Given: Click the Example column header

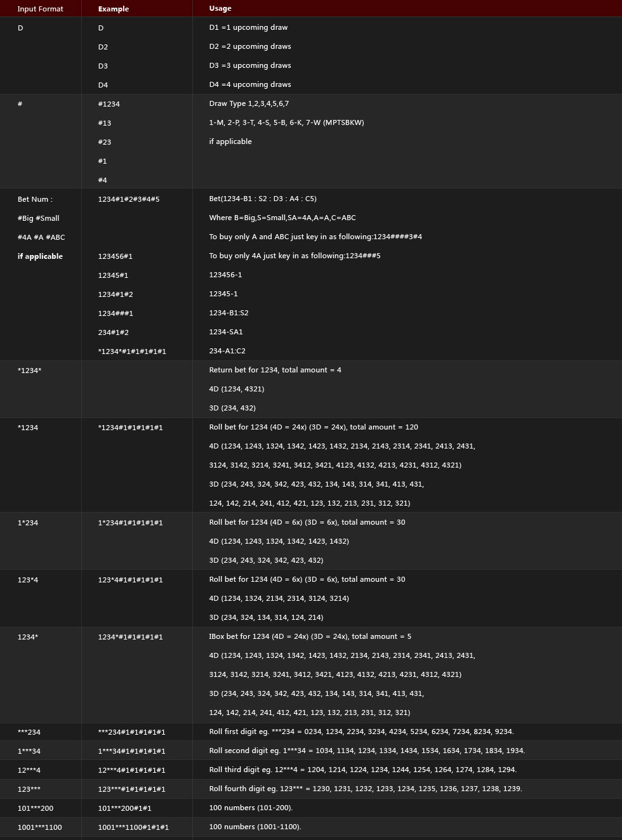Looking at the screenshot, I should (x=114, y=9).
